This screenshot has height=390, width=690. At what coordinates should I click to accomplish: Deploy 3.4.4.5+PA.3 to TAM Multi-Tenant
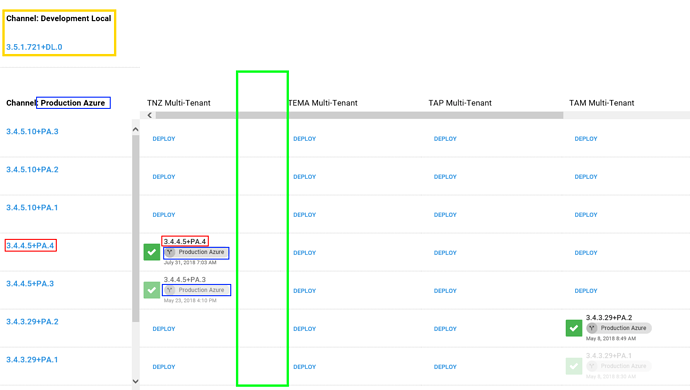(586, 291)
